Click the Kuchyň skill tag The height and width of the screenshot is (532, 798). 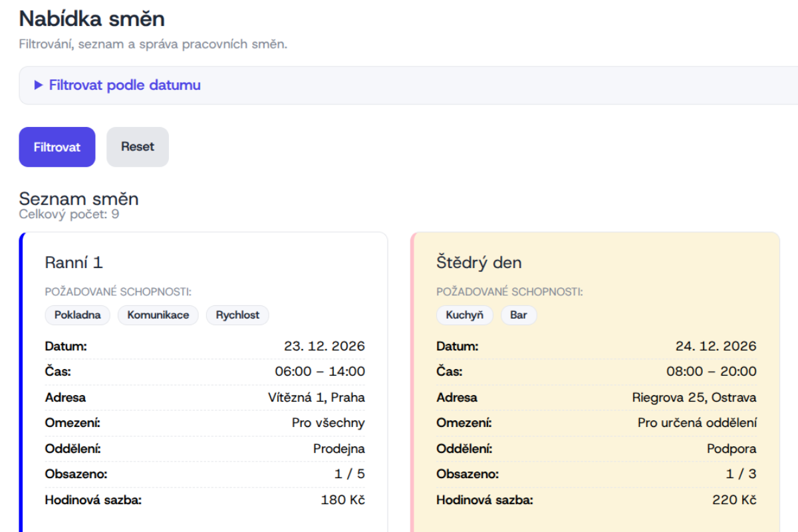465,315
